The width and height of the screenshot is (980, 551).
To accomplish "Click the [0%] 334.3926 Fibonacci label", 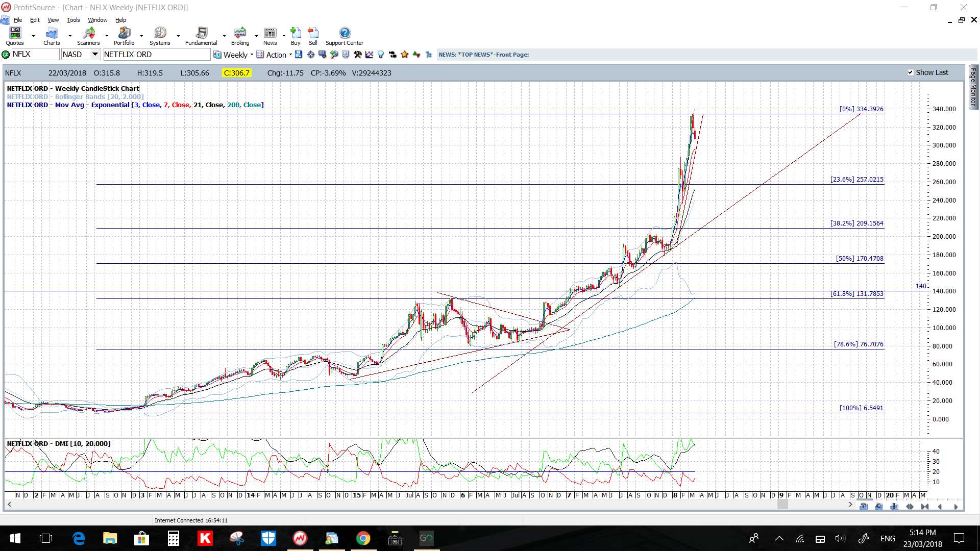I will click(x=862, y=109).
